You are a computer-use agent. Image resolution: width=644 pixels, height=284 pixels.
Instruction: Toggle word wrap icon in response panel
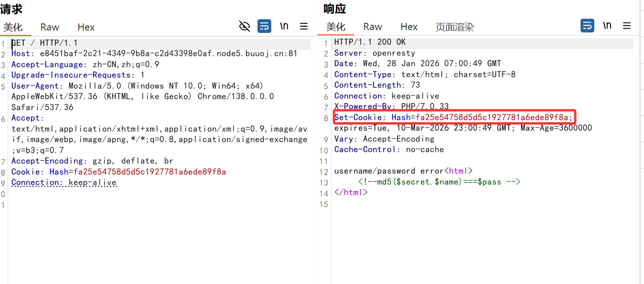click(x=587, y=26)
